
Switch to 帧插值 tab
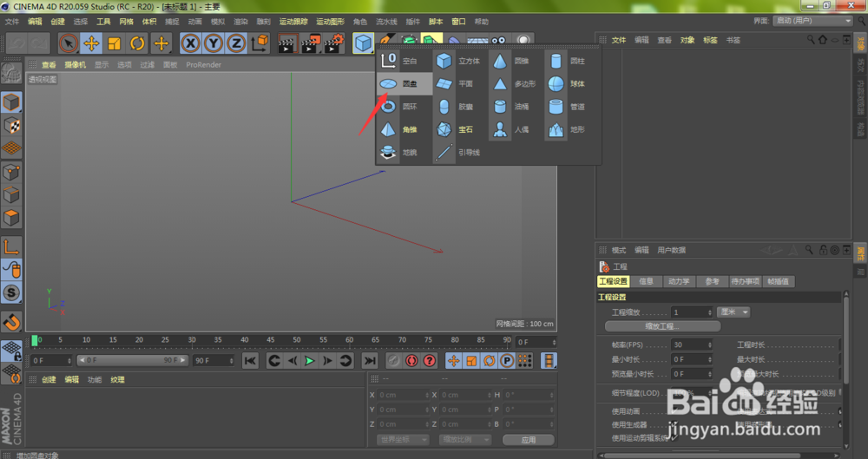(x=778, y=281)
